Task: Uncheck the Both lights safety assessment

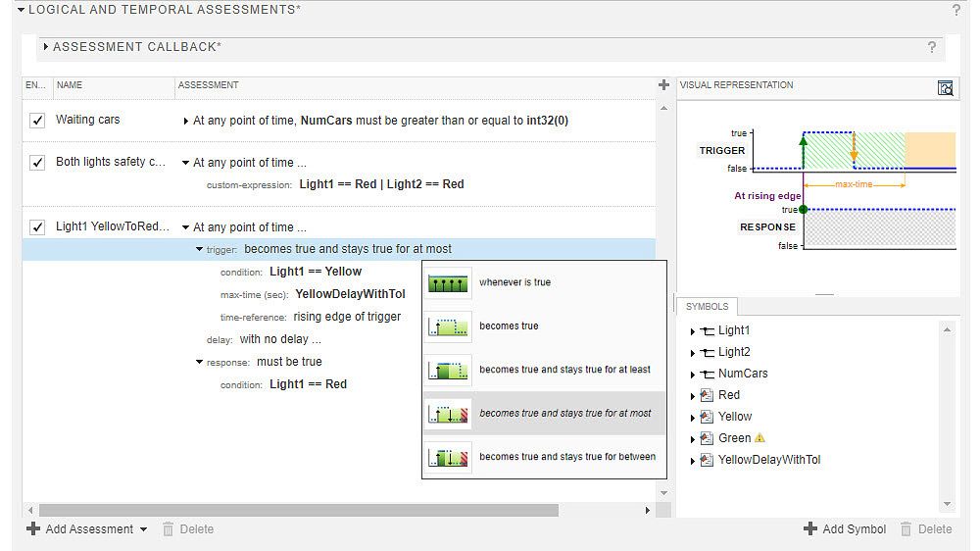Action: pos(37,163)
